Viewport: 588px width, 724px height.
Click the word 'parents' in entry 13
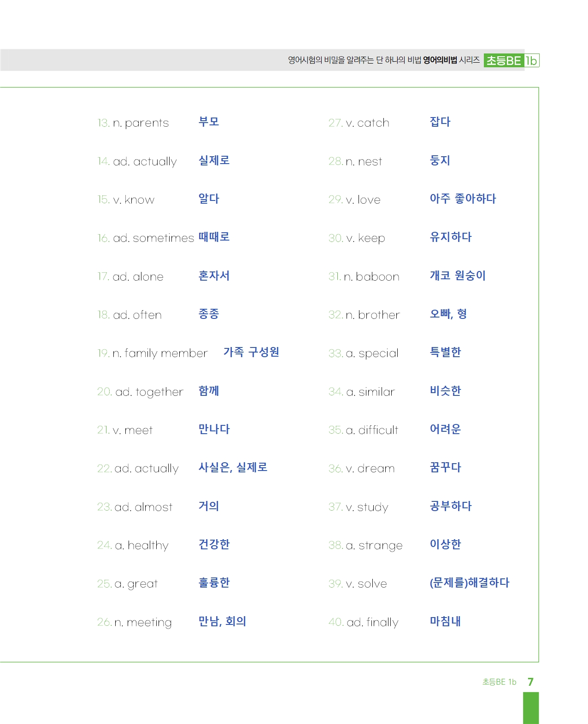(x=147, y=123)
